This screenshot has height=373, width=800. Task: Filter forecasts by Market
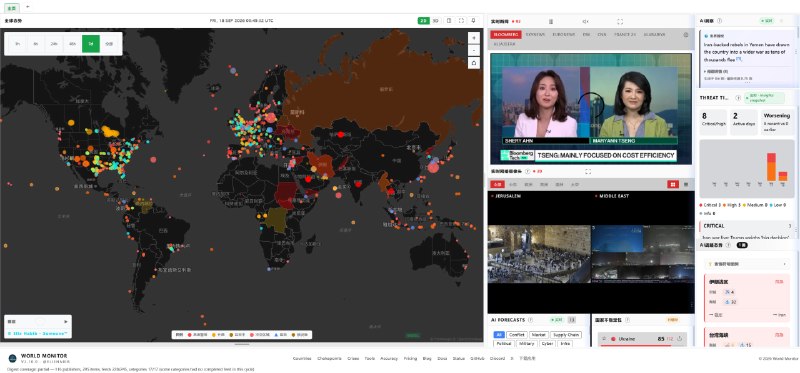(x=538, y=335)
